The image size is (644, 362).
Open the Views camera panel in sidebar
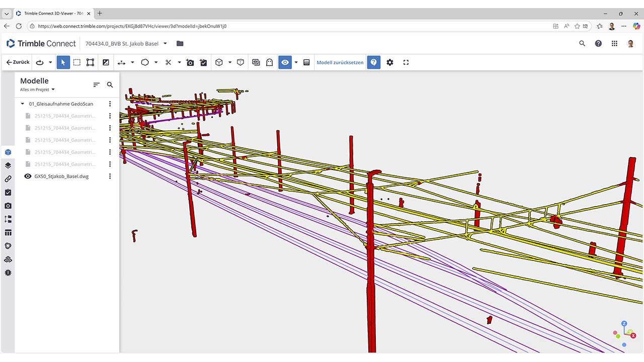8,206
